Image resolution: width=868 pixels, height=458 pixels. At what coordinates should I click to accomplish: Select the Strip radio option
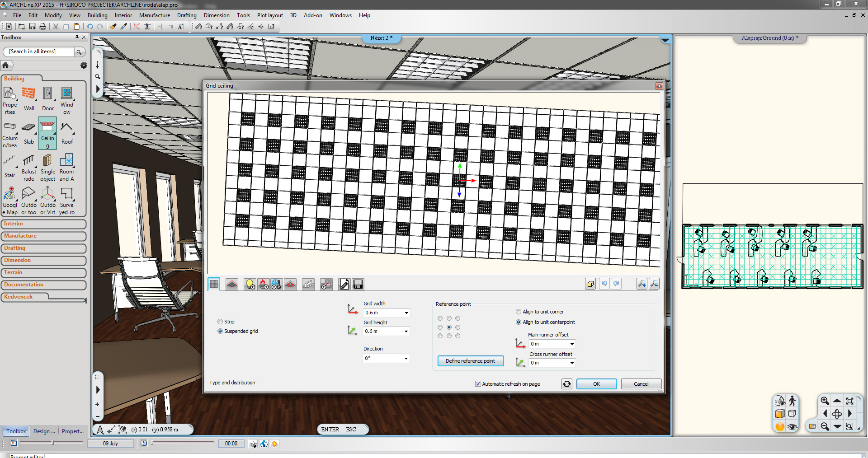(220, 322)
